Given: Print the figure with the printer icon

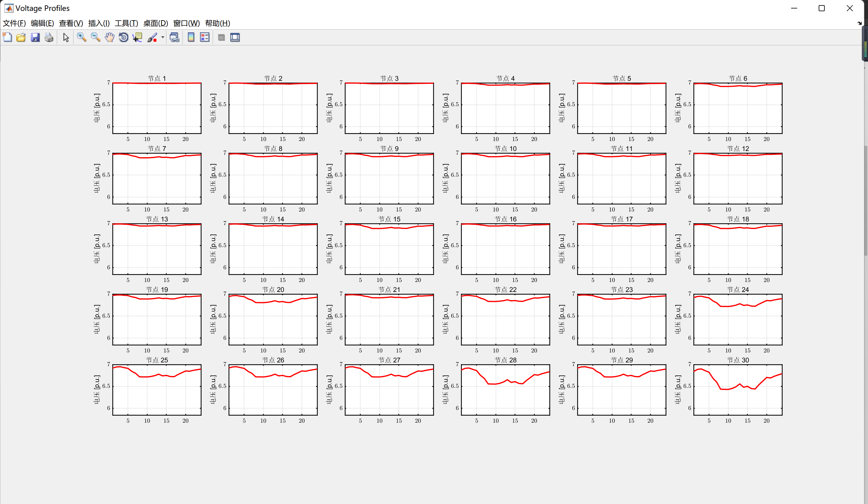Looking at the screenshot, I should pyautogui.click(x=49, y=37).
